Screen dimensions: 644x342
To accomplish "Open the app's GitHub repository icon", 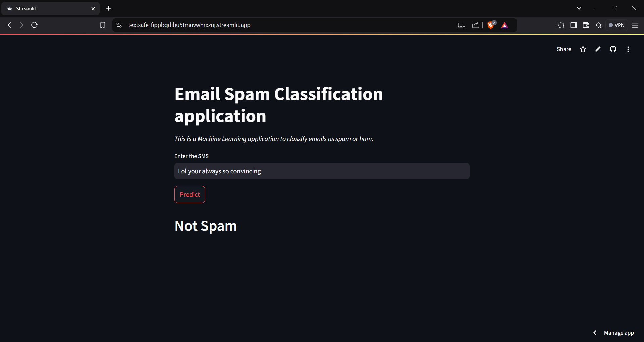I will (613, 49).
